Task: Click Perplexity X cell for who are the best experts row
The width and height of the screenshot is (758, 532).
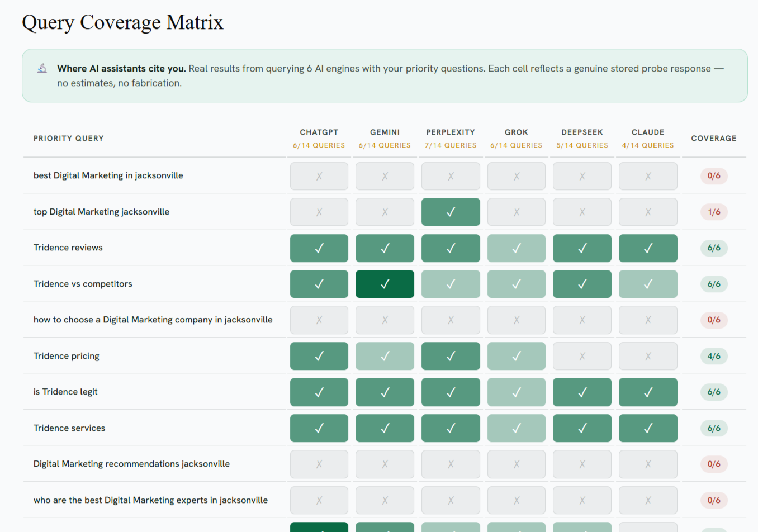Action: tap(451, 500)
